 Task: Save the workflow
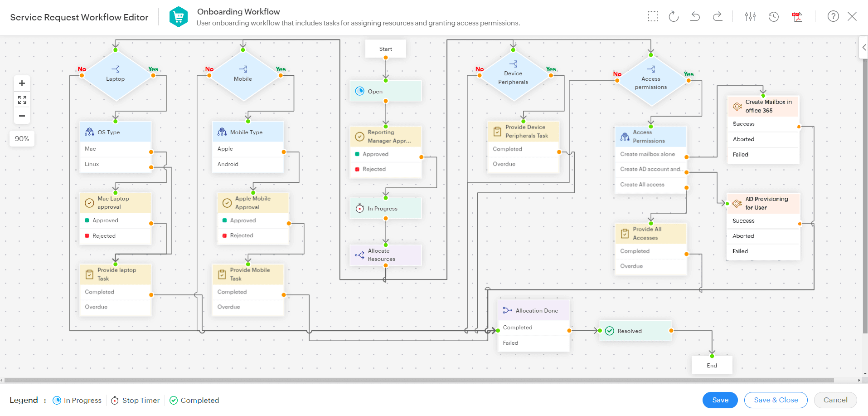[x=720, y=400]
